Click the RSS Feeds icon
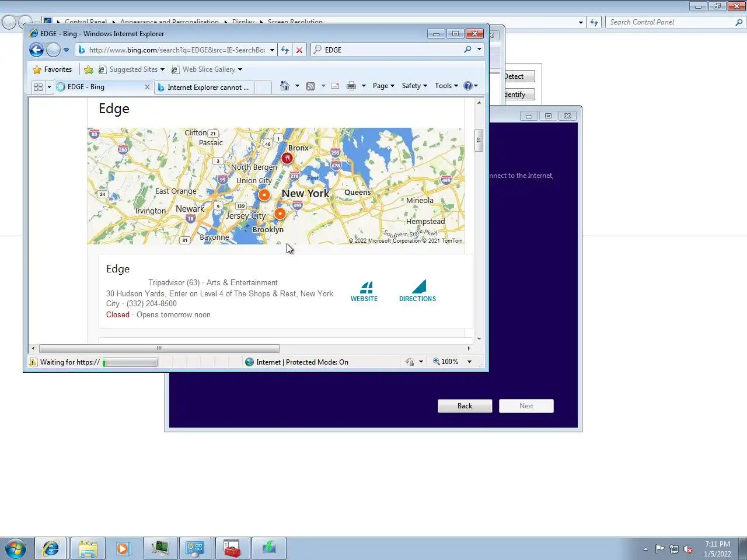Image resolution: width=747 pixels, height=560 pixels. [x=310, y=86]
